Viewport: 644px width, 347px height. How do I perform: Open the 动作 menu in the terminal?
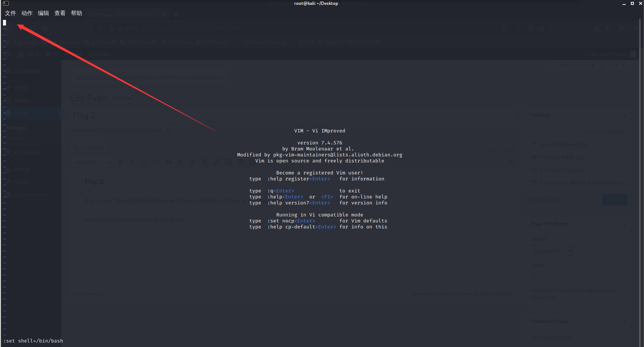(27, 13)
